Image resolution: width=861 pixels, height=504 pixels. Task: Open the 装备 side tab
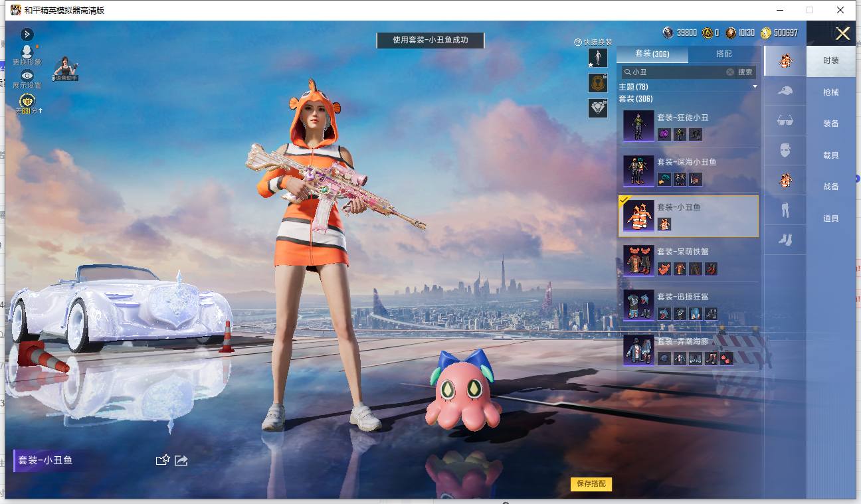[831, 124]
